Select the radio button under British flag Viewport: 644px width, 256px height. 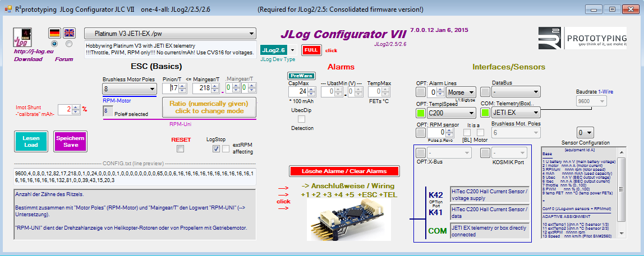[69, 44]
